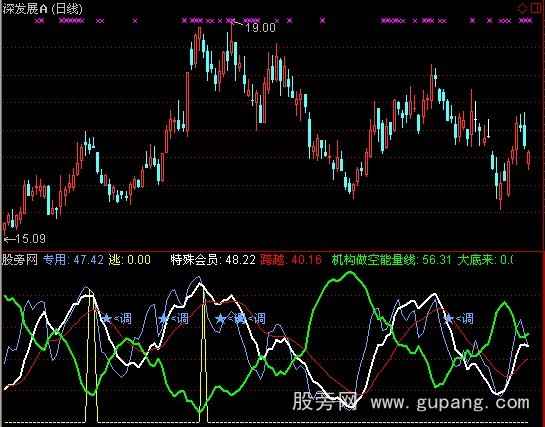This screenshot has height=427, width=545.
Task: Click the green 机构做空能量线: 56.31 label
Action: pos(391,260)
